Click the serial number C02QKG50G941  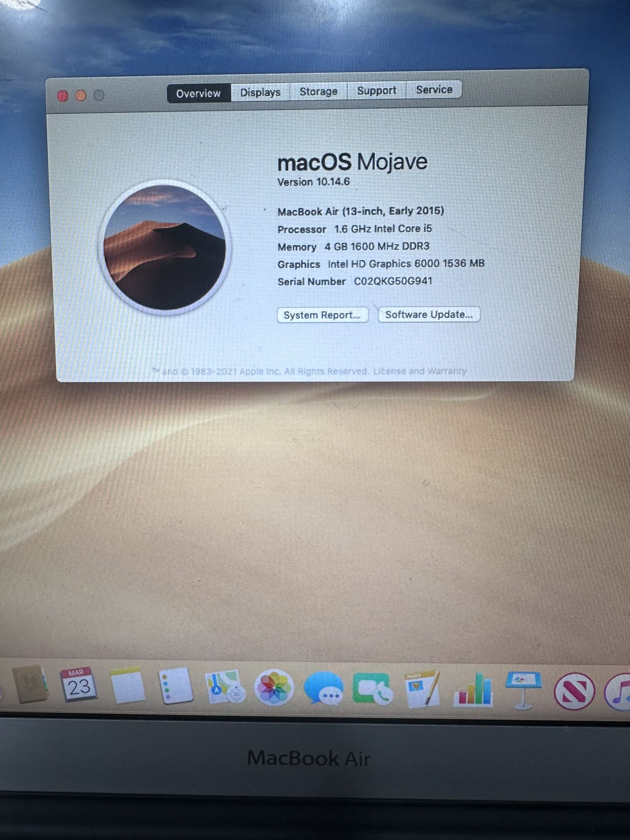(393, 281)
